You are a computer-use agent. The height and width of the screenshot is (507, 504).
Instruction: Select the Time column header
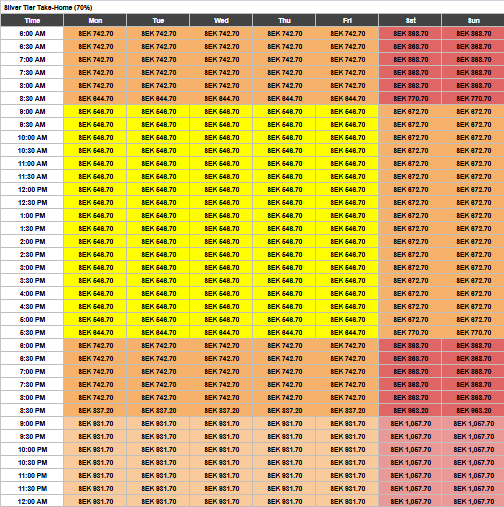coord(32,20)
